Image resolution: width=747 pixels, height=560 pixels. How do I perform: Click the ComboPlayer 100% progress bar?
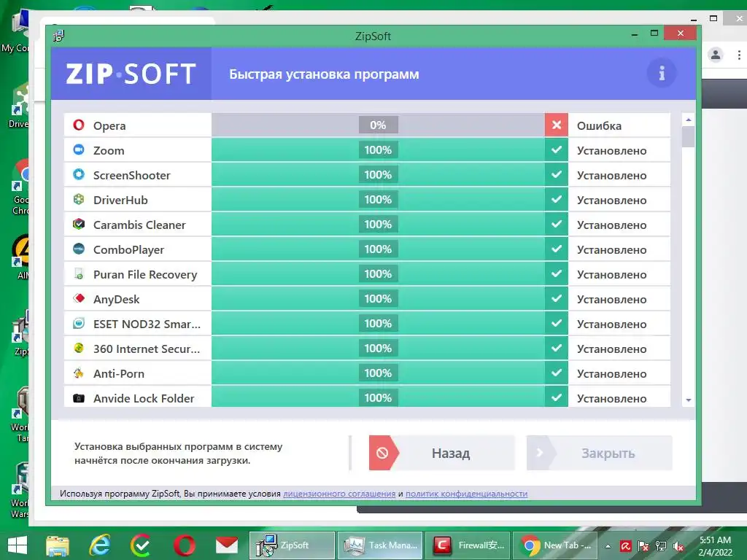(379, 249)
